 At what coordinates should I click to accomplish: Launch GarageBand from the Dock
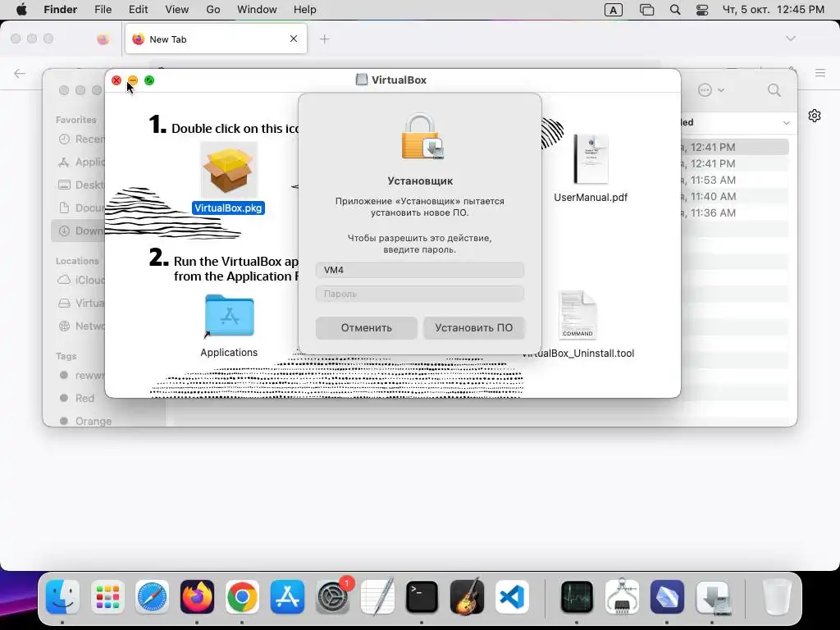pyautogui.click(x=467, y=597)
